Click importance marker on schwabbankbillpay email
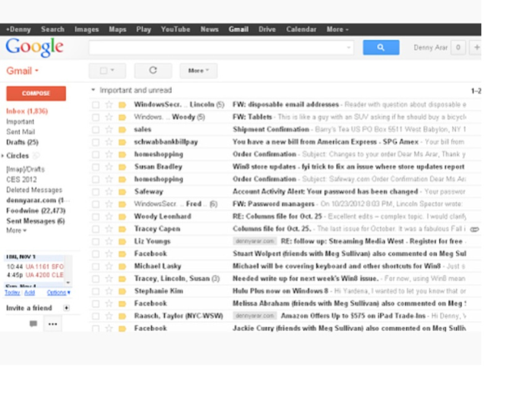This screenshot has height=397, width=532. point(122,142)
